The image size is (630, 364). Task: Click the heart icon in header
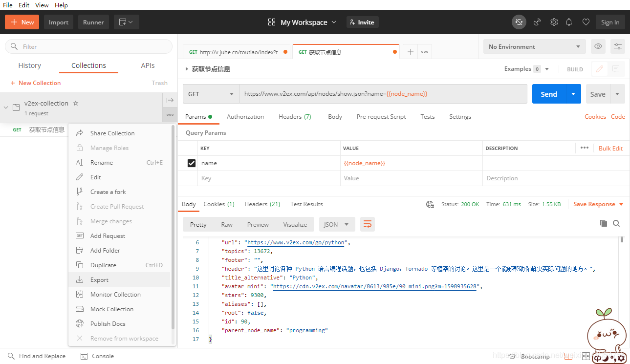pyautogui.click(x=586, y=22)
